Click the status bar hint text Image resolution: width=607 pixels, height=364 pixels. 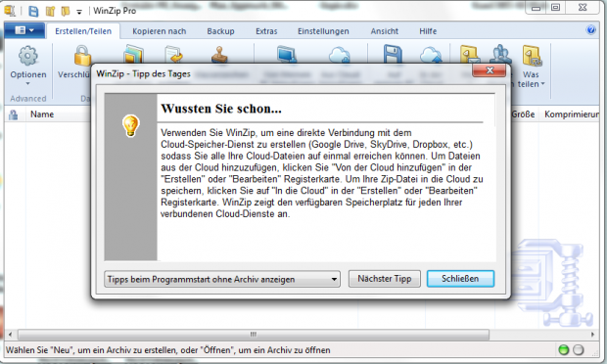168,350
